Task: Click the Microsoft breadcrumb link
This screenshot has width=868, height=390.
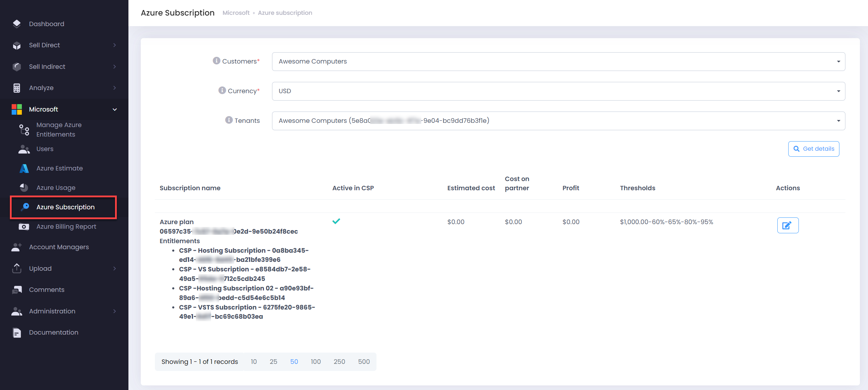Action: pos(236,13)
